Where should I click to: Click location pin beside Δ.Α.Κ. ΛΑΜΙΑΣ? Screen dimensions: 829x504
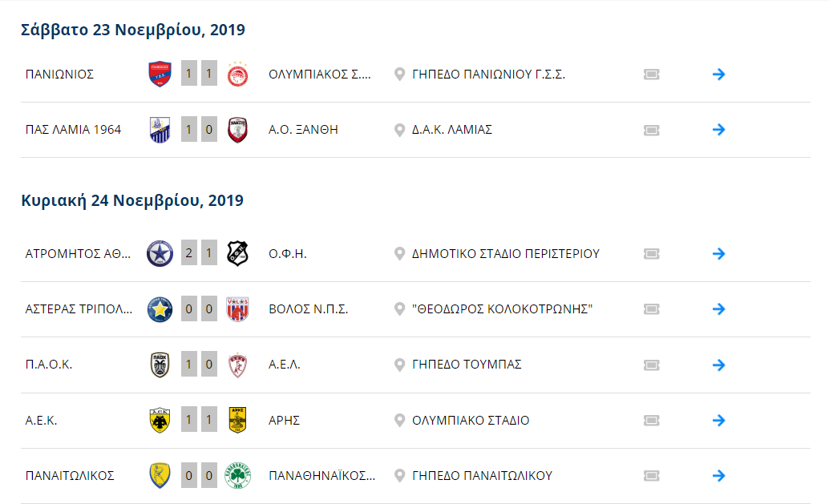[x=400, y=130]
